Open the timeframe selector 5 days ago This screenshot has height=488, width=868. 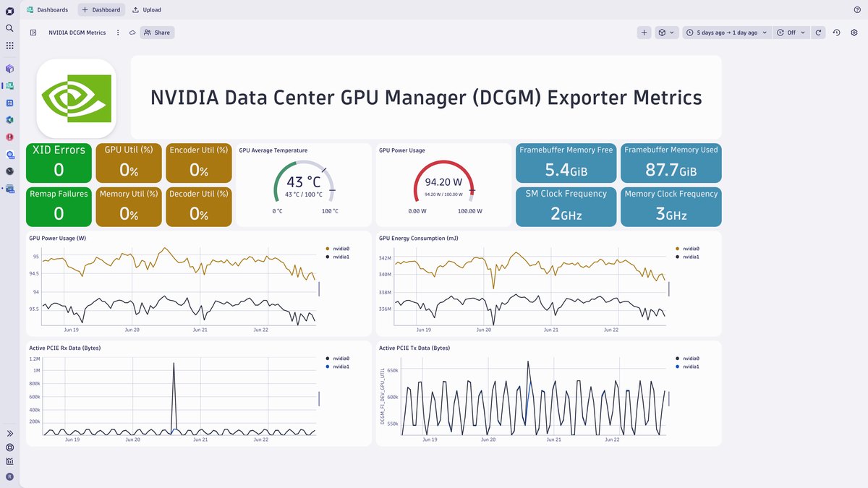[x=726, y=33]
